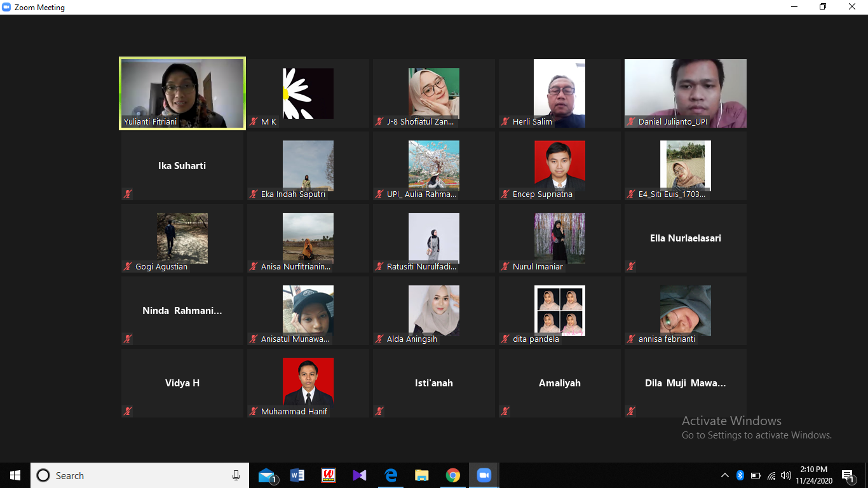Open the Mail app in taskbar
The width and height of the screenshot is (868, 488).
(267, 475)
